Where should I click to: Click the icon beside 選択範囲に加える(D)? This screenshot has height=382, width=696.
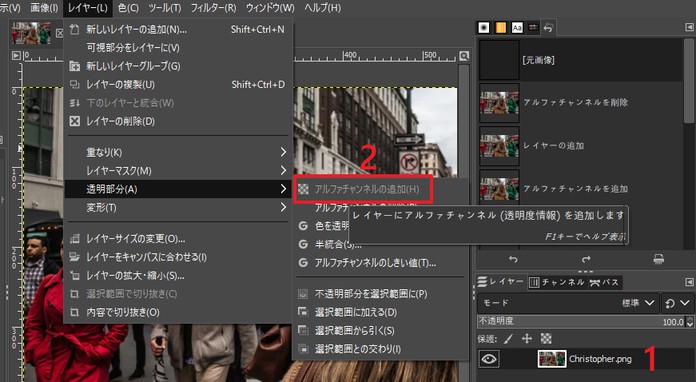tap(303, 312)
